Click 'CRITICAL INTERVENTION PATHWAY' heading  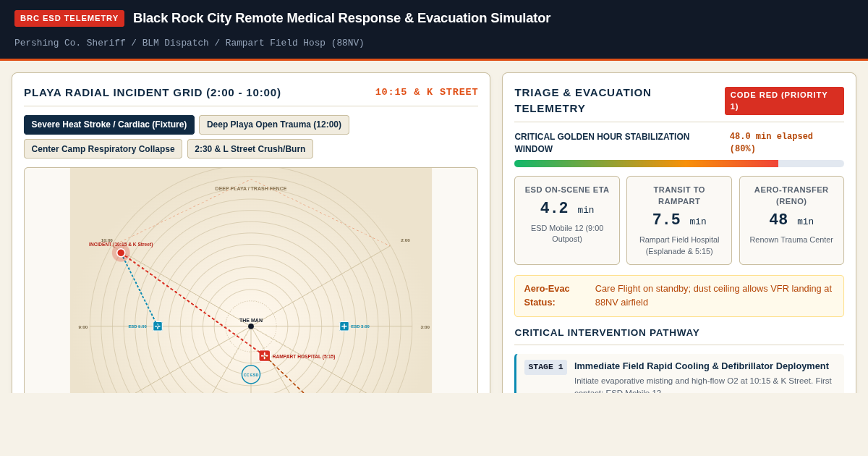point(607,333)
